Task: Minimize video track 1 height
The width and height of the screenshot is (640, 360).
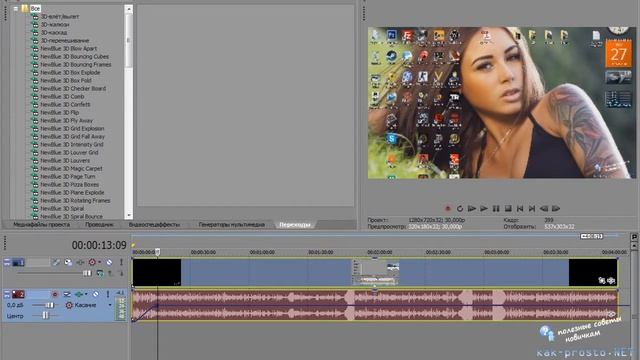Action: [7, 262]
